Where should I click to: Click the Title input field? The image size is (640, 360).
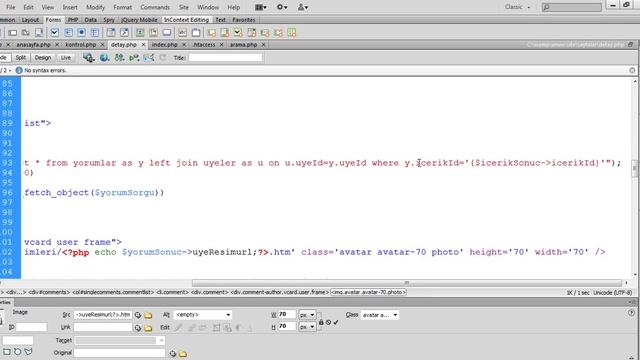[x=225, y=58]
